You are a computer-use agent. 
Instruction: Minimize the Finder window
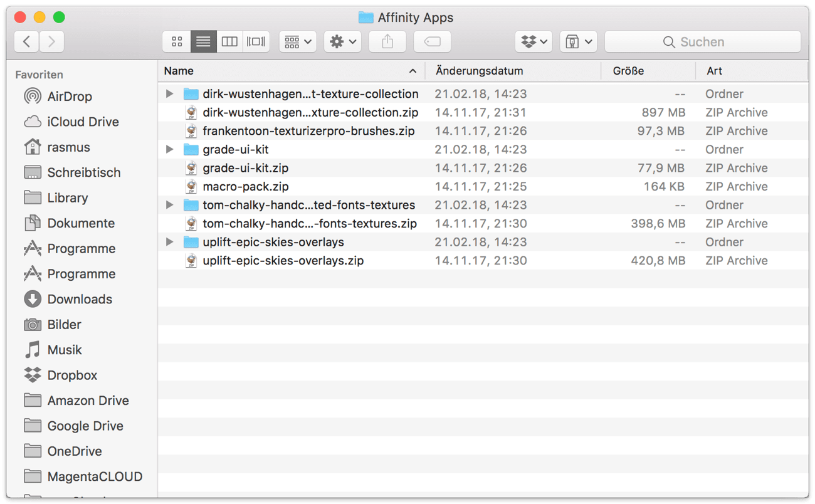[x=39, y=17]
